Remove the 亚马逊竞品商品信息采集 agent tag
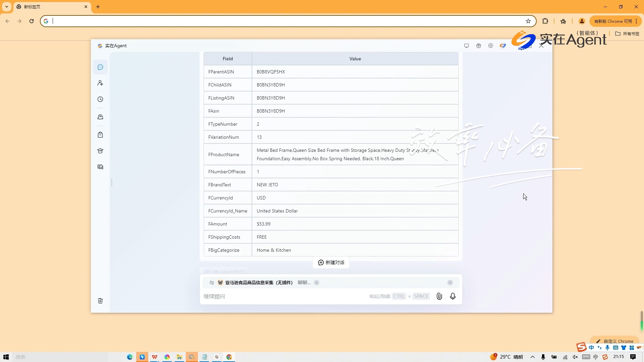Screen dimensions: 644x362 (450, 283)
